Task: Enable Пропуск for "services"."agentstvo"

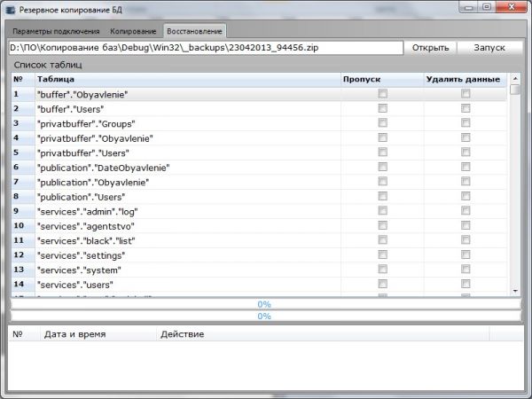Action: [382, 225]
